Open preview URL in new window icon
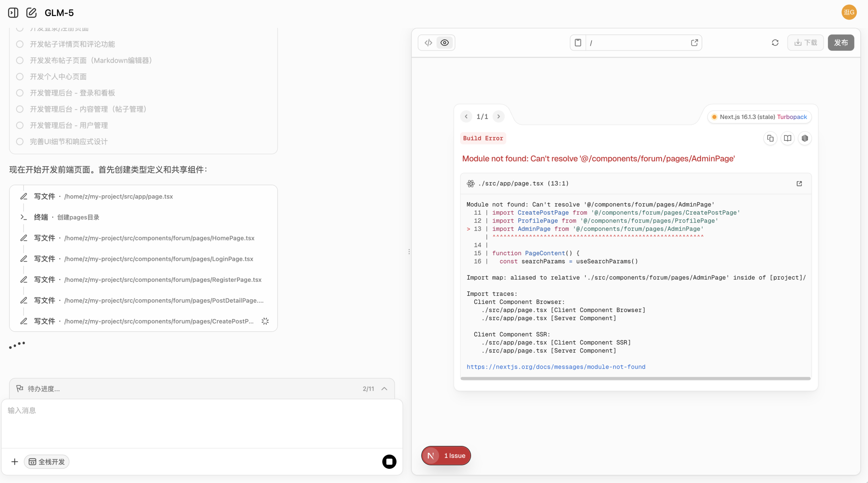Screen dimensions: 868x483 694,43
